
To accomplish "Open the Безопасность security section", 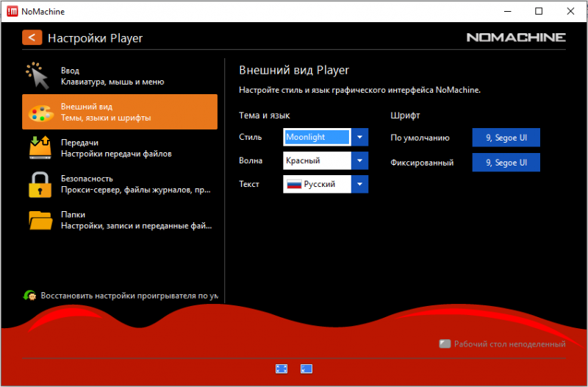I will [x=120, y=184].
